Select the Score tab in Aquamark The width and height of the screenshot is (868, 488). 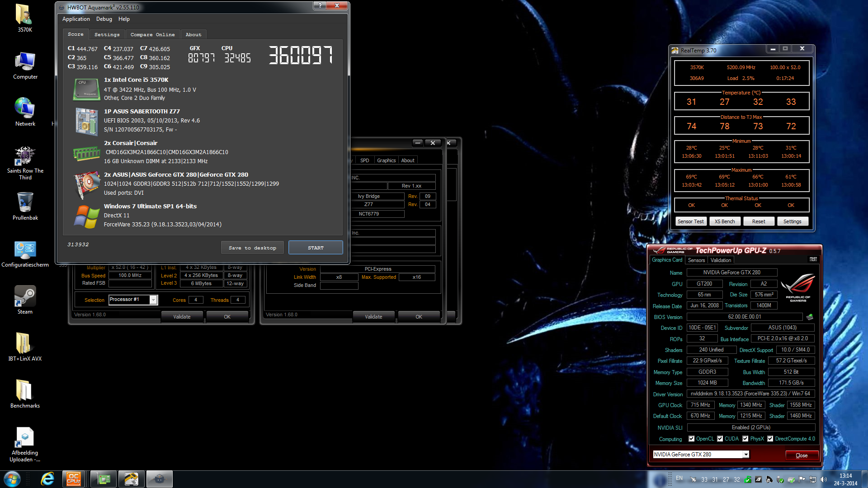tap(75, 34)
